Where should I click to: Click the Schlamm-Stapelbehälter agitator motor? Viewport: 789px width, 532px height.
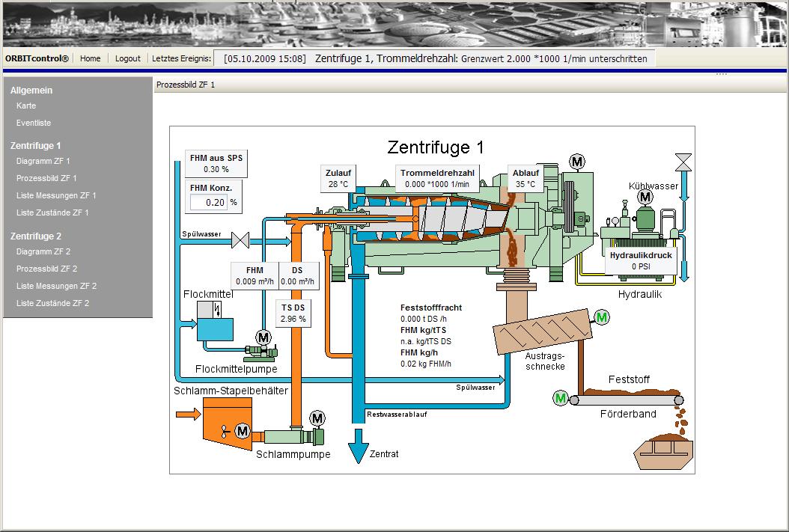(x=242, y=430)
